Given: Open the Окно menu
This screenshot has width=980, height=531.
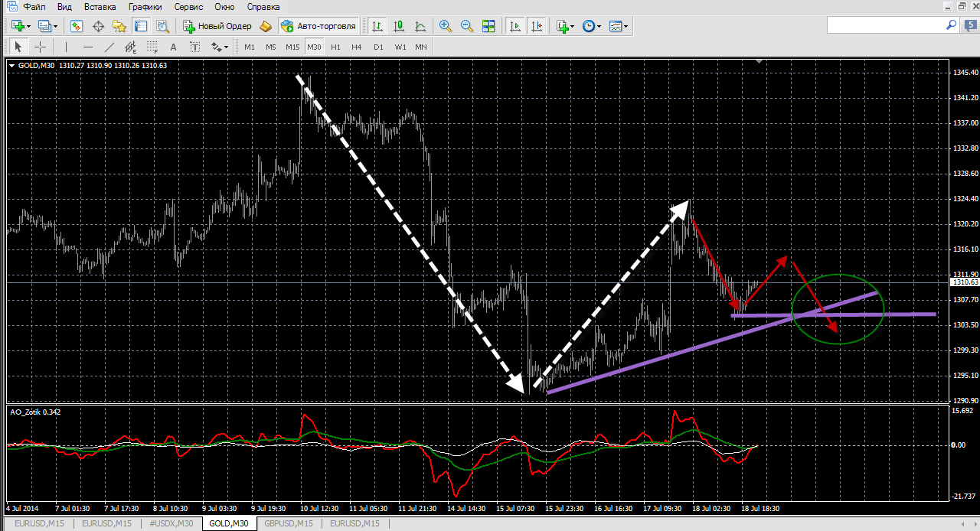Looking at the screenshot, I should pos(224,6).
